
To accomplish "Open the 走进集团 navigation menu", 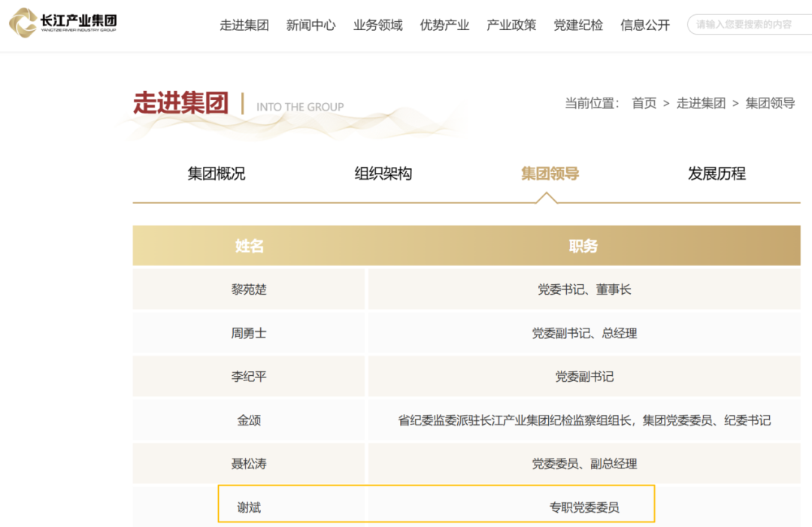I will tap(244, 25).
